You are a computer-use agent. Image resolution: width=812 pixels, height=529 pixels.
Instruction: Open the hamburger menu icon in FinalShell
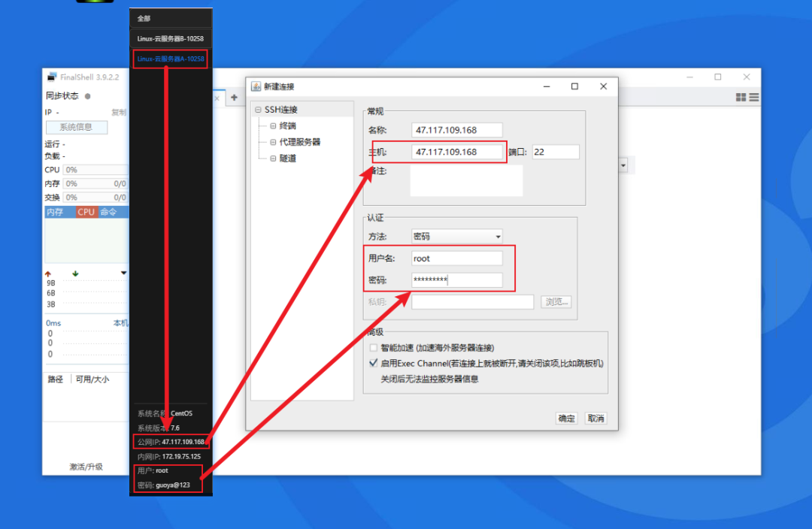tap(754, 98)
